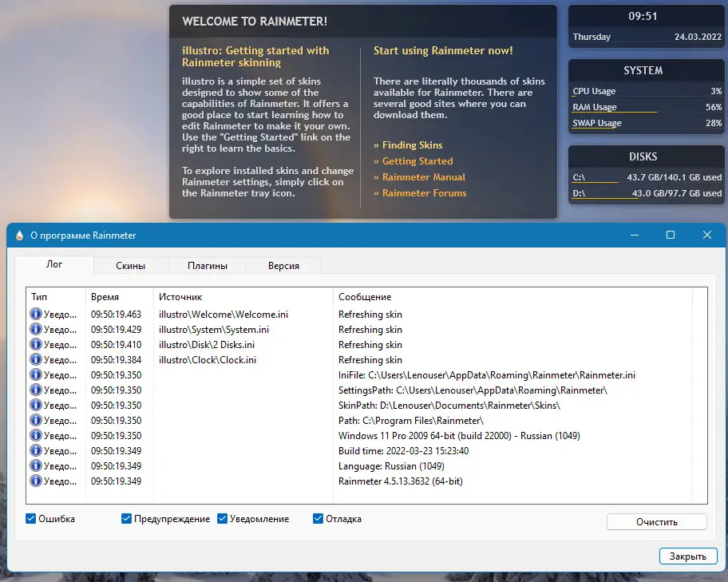Click the date 24.03.2022 in Clock skin
The image size is (728, 582).
pos(698,37)
